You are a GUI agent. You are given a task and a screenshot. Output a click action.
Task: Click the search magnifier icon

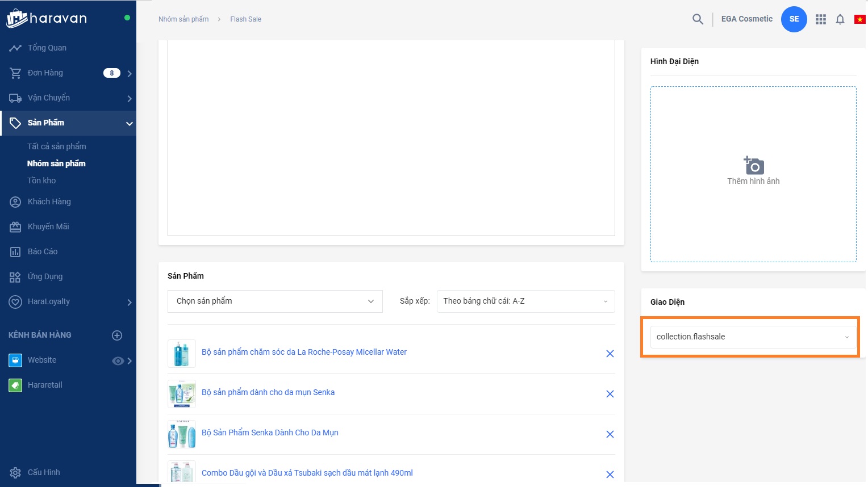click(698, 19)
